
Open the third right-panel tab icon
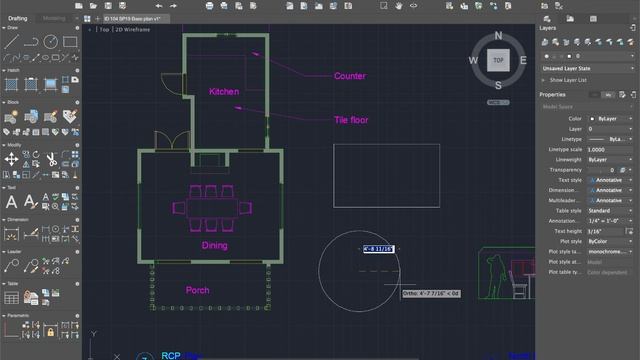click(593, 19)
